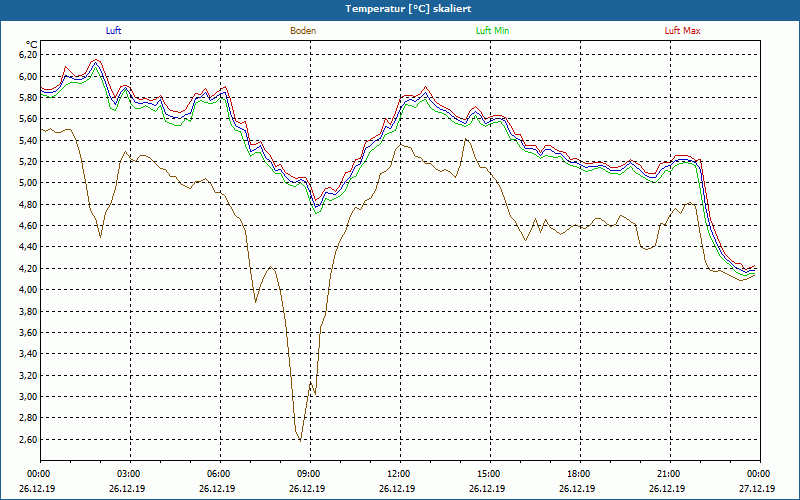
Task: Click the '15:00' time axis label
Action: click(490, 474)
